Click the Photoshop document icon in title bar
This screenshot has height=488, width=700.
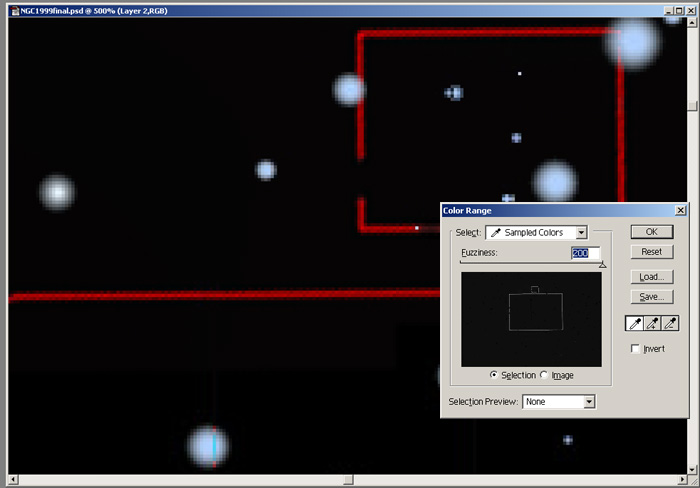[15, 11]
